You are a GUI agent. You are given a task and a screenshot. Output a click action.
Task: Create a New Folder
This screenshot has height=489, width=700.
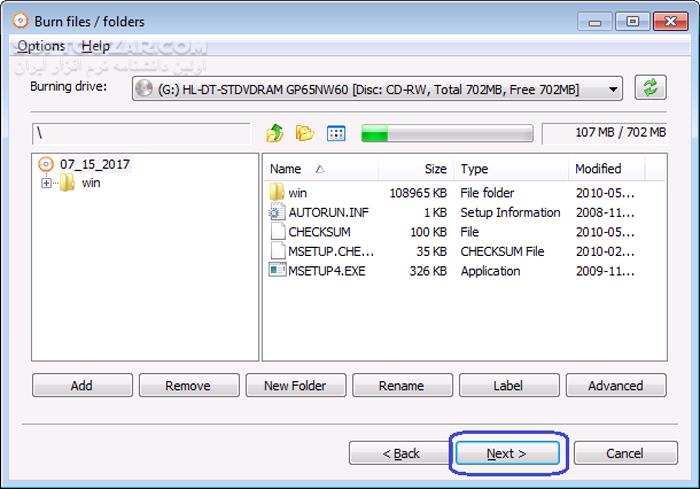tap(296, 385)
